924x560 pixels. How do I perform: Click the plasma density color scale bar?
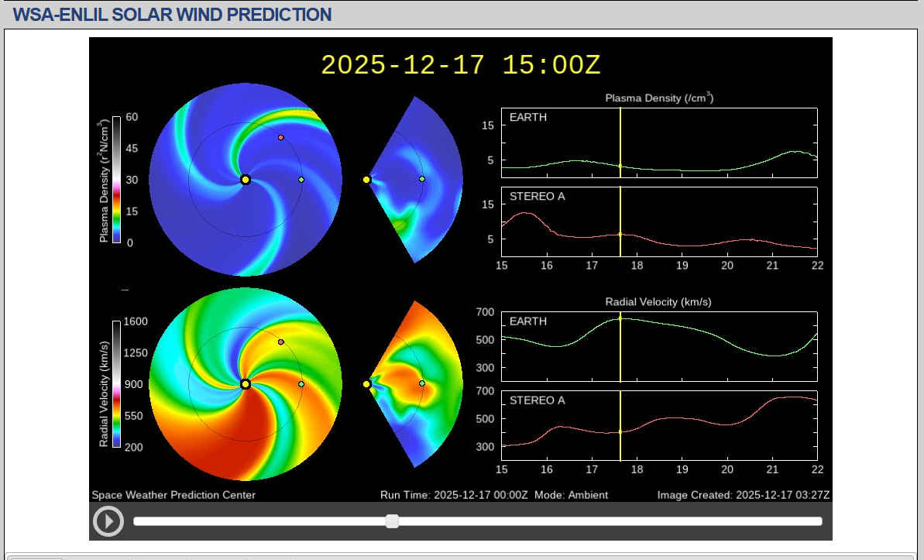point(116,180)
